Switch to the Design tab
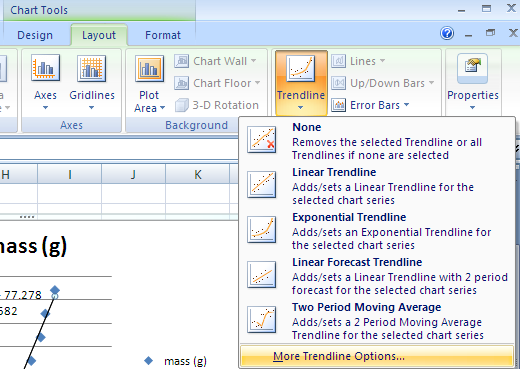This screenshot has height=369, width=520. [35, 35]
